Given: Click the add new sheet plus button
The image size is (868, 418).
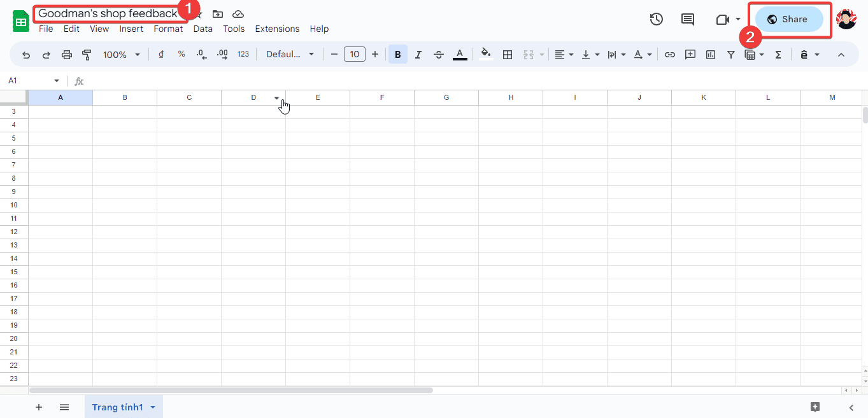Looking at the screenshot, I should (39, 407).
